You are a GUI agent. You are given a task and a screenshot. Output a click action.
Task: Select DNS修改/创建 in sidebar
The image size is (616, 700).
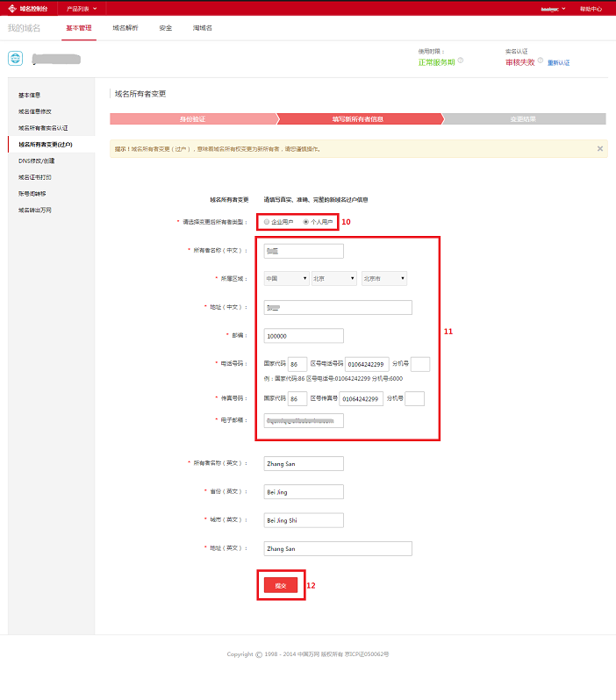[37, 161]
